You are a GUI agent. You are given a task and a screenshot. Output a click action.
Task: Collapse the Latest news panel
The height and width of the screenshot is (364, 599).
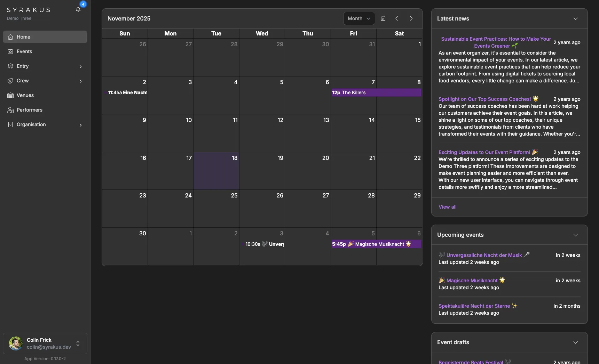pyautogui.click(x=575, y=19)
